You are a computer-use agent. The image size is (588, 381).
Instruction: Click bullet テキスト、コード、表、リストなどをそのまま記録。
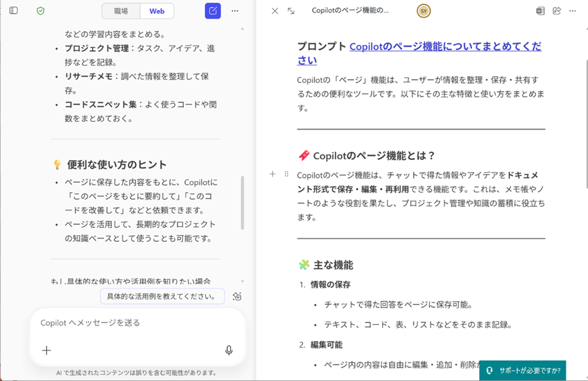coord(418,324)
